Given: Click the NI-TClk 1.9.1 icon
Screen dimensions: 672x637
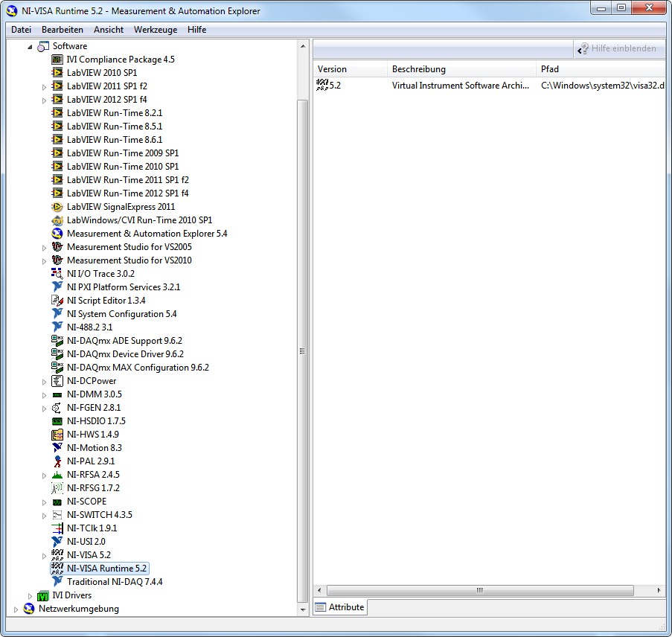Looking at the screenshot, I should pyautogui.click(x=57, y=528).
